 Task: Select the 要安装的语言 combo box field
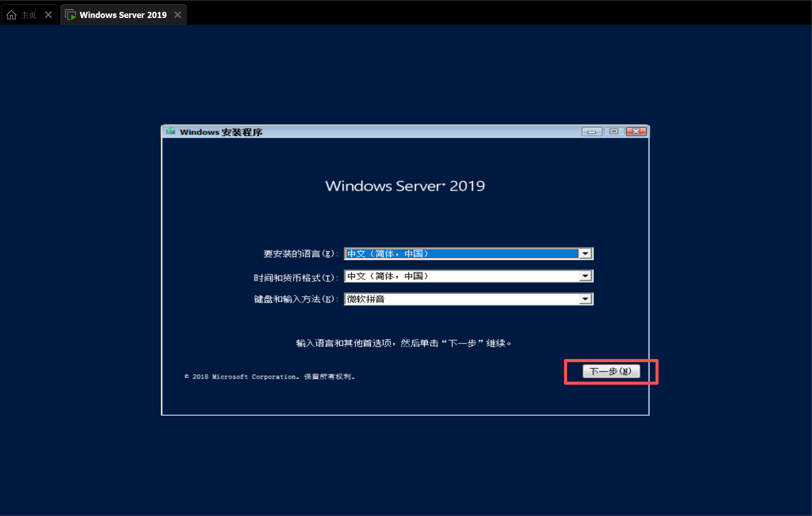tap(469, 254)
